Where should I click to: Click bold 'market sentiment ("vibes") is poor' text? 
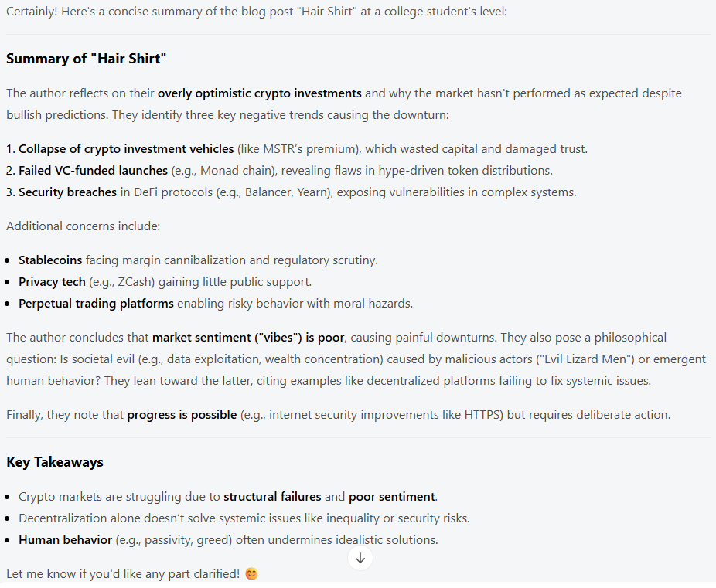(x=251, y=338)
